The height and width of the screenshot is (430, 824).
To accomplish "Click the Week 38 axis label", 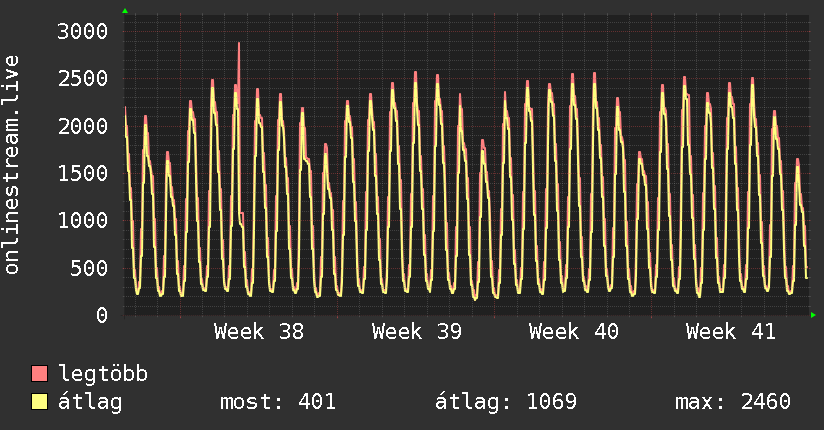I will pos(259,332).
